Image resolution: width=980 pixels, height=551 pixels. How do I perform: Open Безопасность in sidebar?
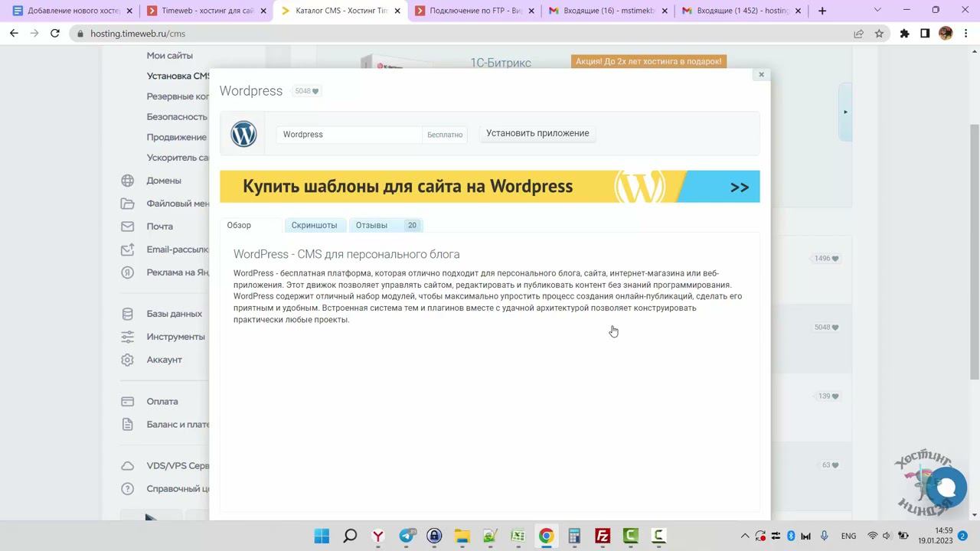177,116
